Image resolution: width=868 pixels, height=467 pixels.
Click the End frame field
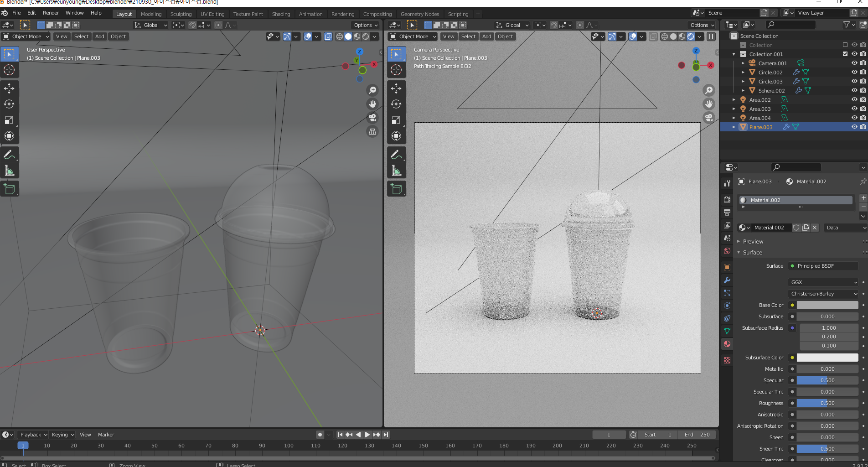click(697, 435)
